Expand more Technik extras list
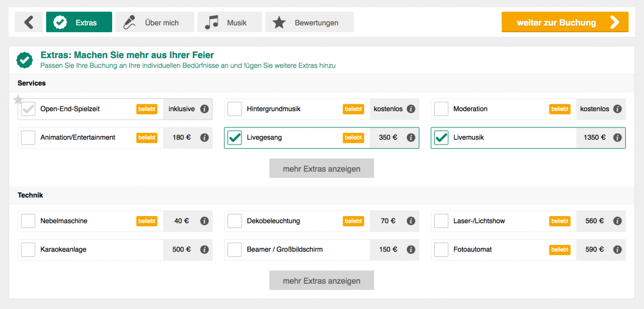This screenshot has width=644, height=309. 321,281
